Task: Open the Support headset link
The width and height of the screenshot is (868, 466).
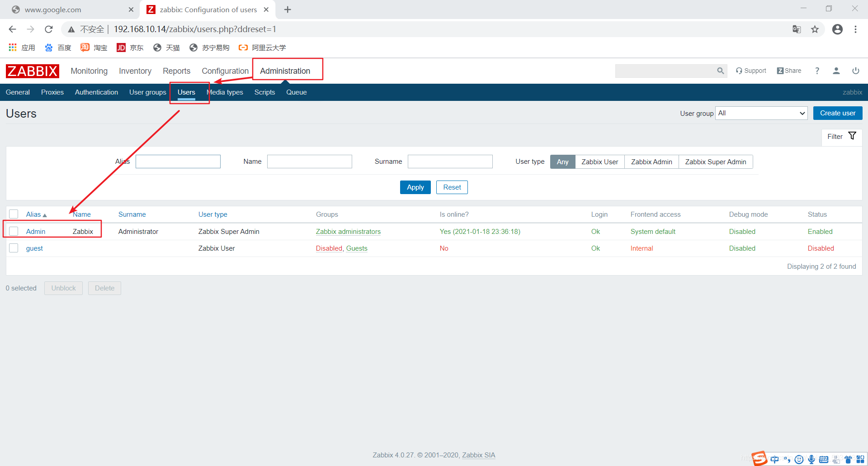Action: coord(751,71)
